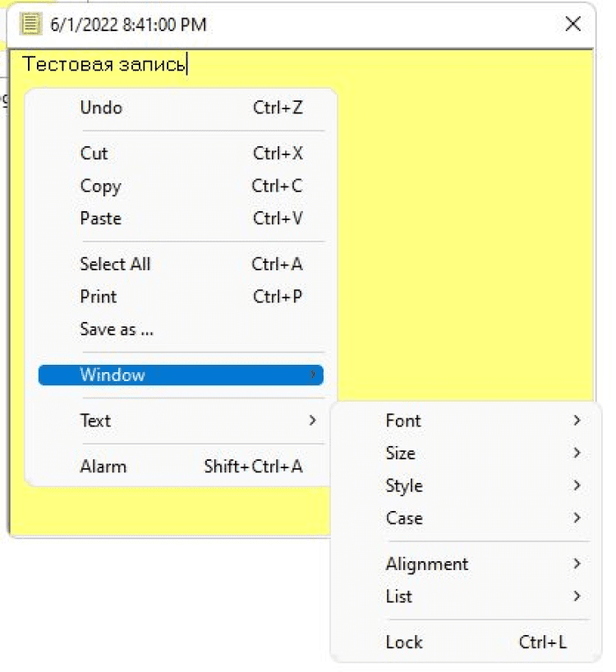Open the Alignment submenu

click(427, 564)
